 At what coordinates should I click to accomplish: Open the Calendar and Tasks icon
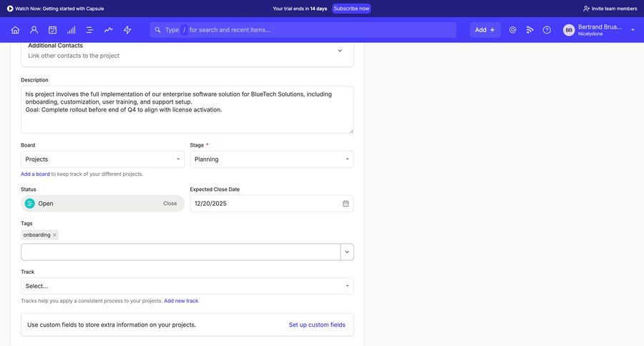point(52,30)
